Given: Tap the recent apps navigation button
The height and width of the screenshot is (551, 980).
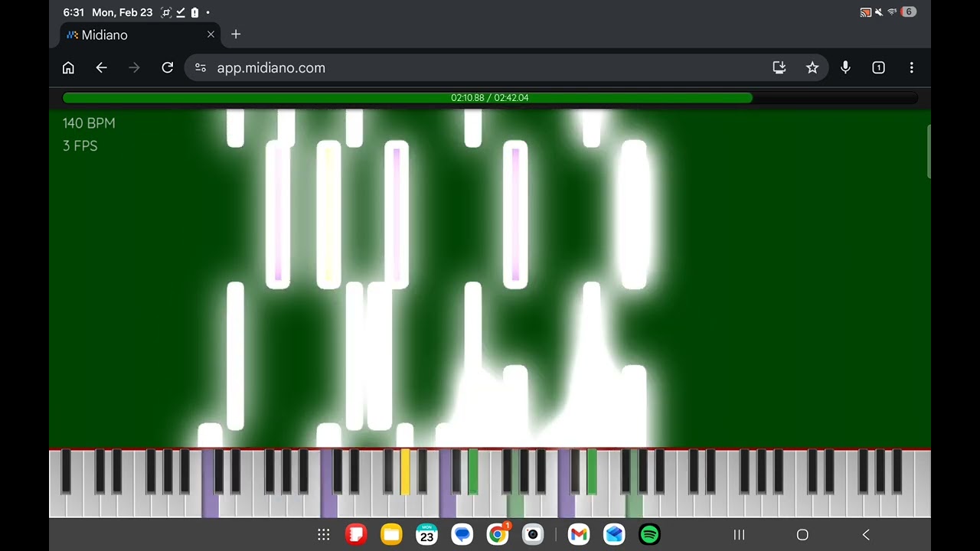Looking at the screenshot, I should (739, 535).
